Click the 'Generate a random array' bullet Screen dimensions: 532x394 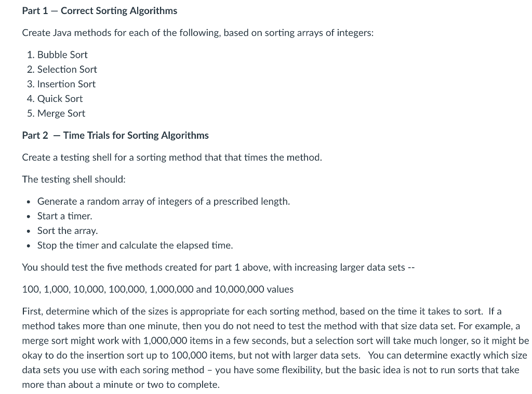(164, 201)
